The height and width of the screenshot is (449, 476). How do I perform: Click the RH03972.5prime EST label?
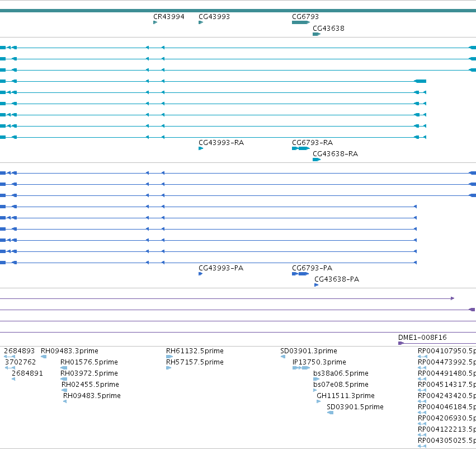coord(89,373)
